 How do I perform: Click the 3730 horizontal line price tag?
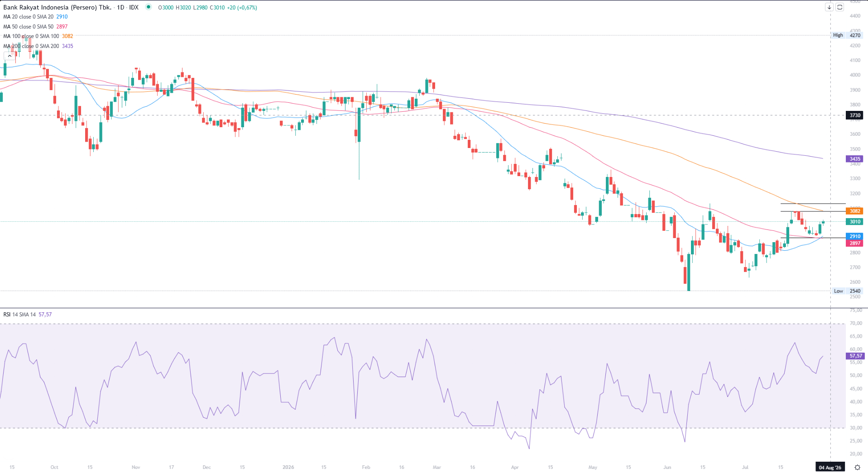click(855, 115)
